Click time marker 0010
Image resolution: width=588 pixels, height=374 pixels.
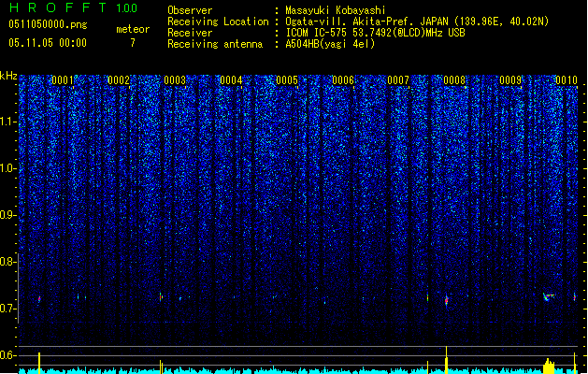[566, 80]
